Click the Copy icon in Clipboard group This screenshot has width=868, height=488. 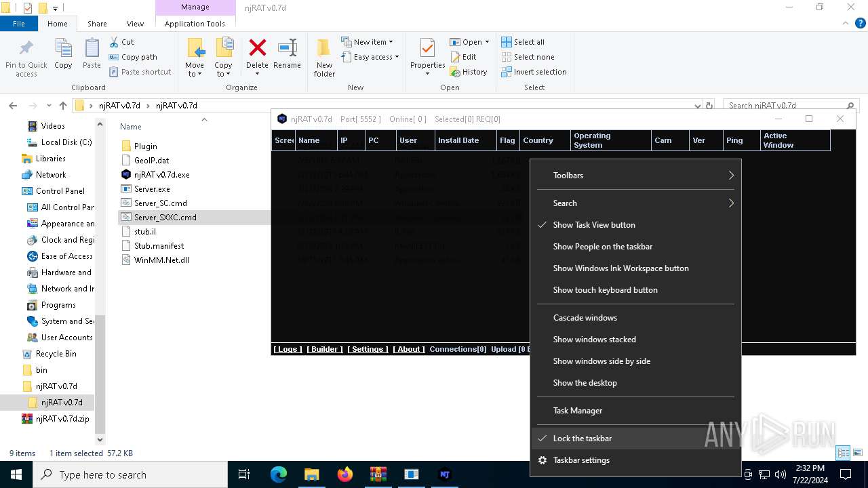click(63, 49)
